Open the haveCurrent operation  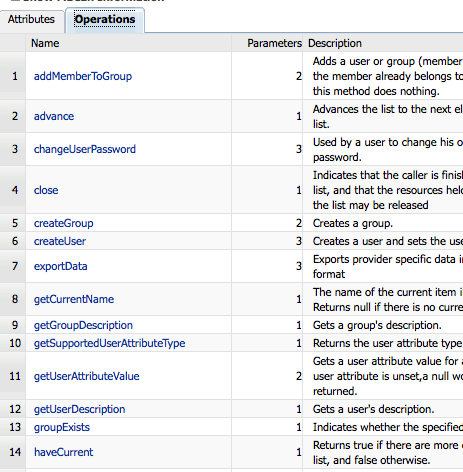(x=64, y=452)
